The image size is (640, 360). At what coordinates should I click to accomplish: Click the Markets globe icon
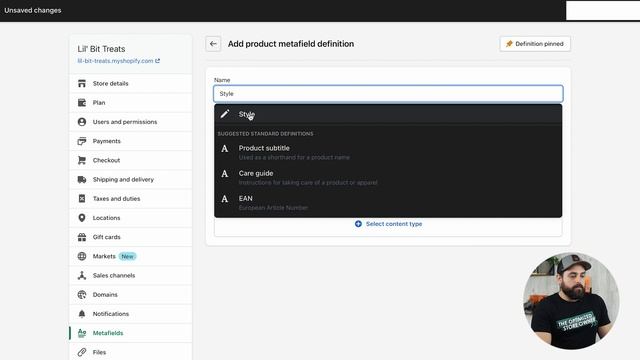coord(82,256)
